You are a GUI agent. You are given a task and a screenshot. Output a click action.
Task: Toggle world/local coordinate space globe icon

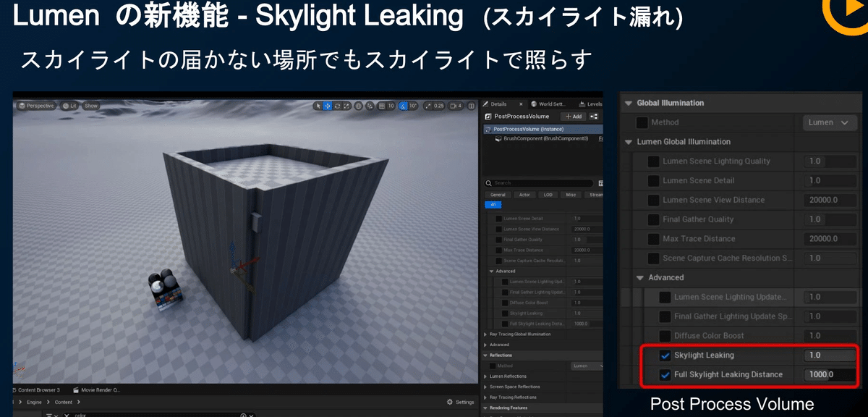[x=359, y=106]
